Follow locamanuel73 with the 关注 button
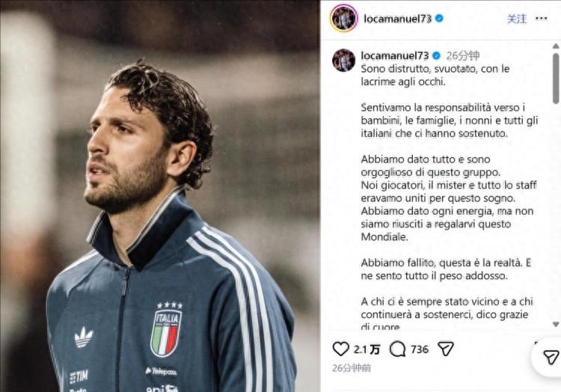This screenshot has height=392, width=561. [x=517, y=19]
